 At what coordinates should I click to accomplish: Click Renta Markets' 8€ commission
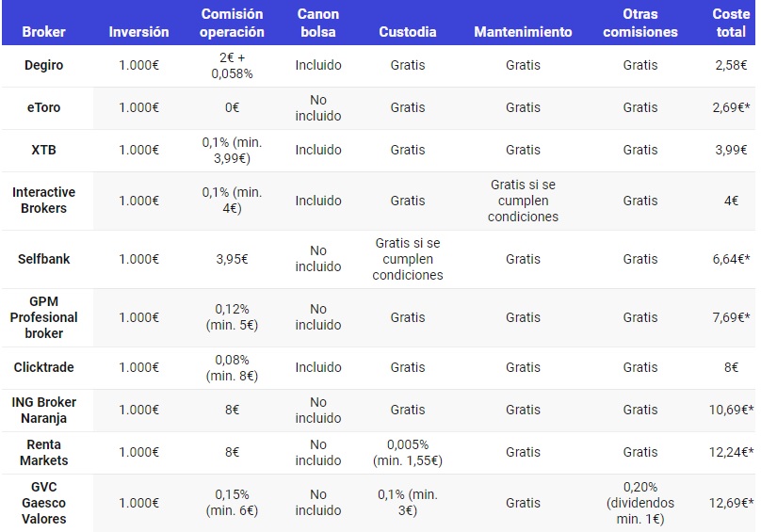[232, 452]
